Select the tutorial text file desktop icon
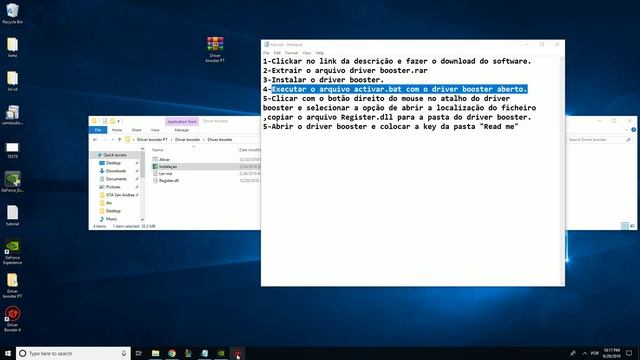 (12, 216)
